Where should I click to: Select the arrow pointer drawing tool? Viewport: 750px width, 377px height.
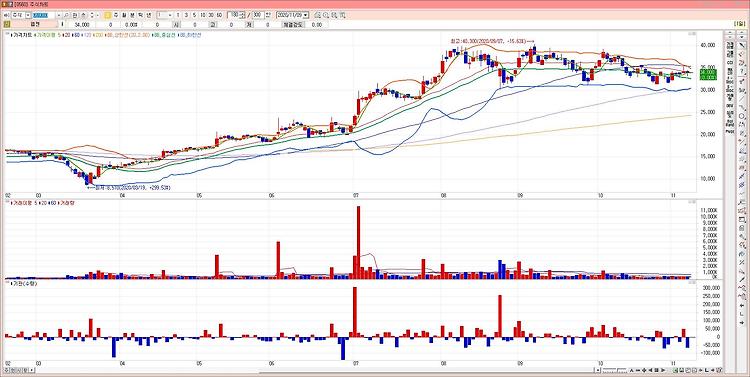tap(742, 44)
